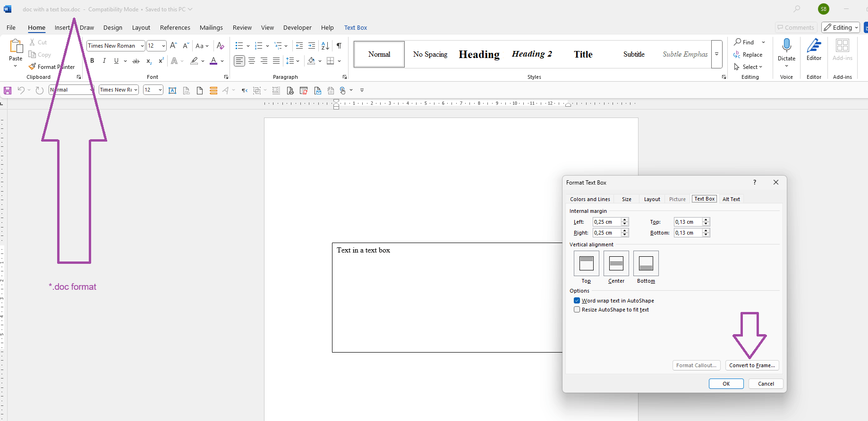
Task: Switch to the Insert ribbon tab
Action: (62, 27)
